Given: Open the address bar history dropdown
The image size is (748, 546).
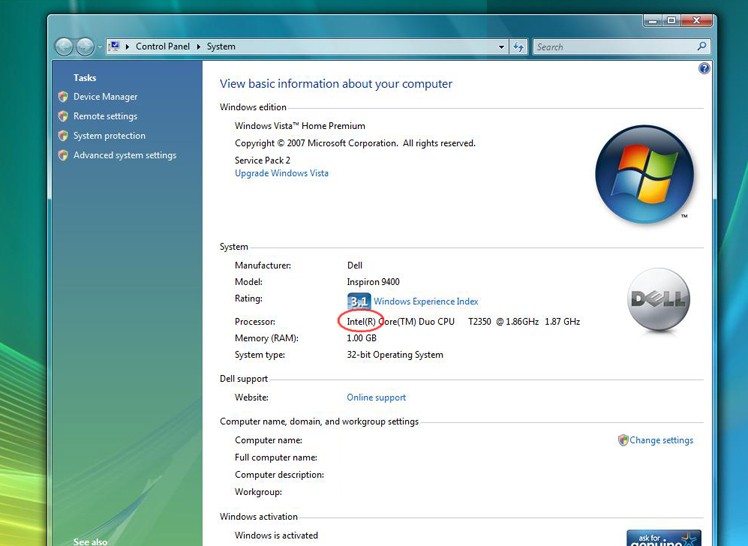Looking at the screenshot, I should tap(501, 47).
